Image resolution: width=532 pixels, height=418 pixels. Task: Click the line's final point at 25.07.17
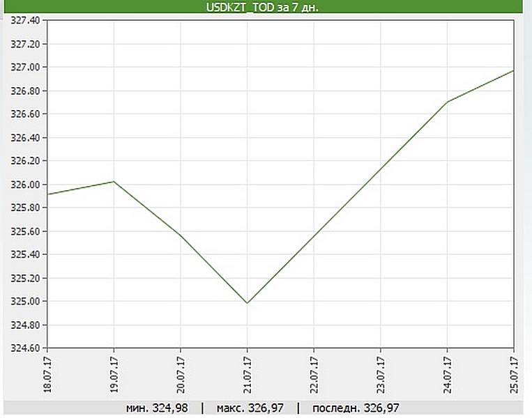(x=513, y=70)
